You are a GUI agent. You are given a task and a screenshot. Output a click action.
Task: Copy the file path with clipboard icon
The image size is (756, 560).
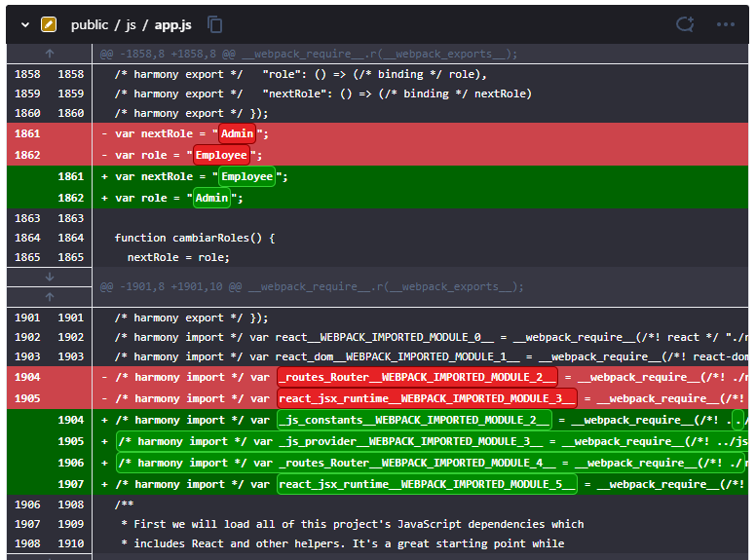point(214,24)
